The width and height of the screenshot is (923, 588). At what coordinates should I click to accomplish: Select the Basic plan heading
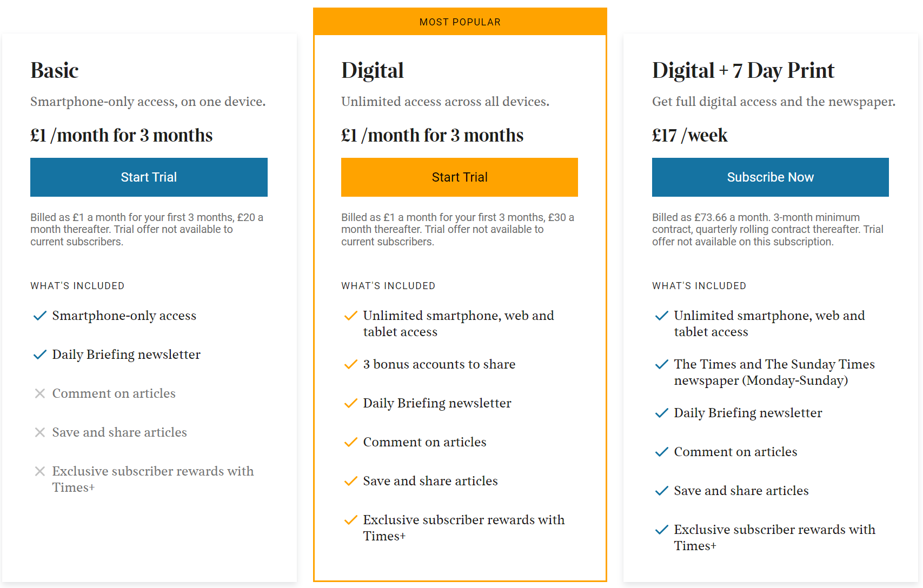[x=55, y=70]
